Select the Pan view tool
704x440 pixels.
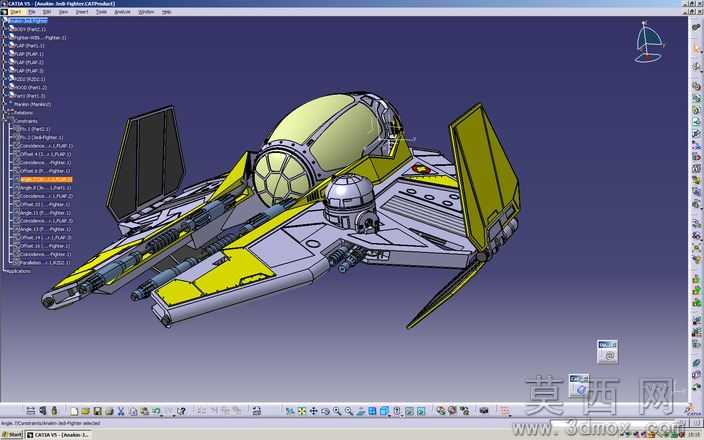(x=313, y=411)
